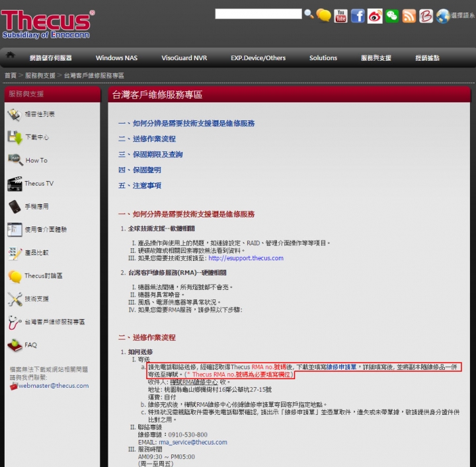Click the Thecus TV sidebar text
The height and width of the screenshot is (467, 476).
click(39, 183)
